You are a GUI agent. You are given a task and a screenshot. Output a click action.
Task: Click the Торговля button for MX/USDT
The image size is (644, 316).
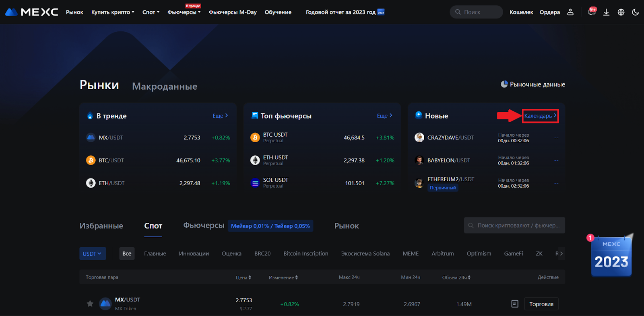tap(541, 304)
